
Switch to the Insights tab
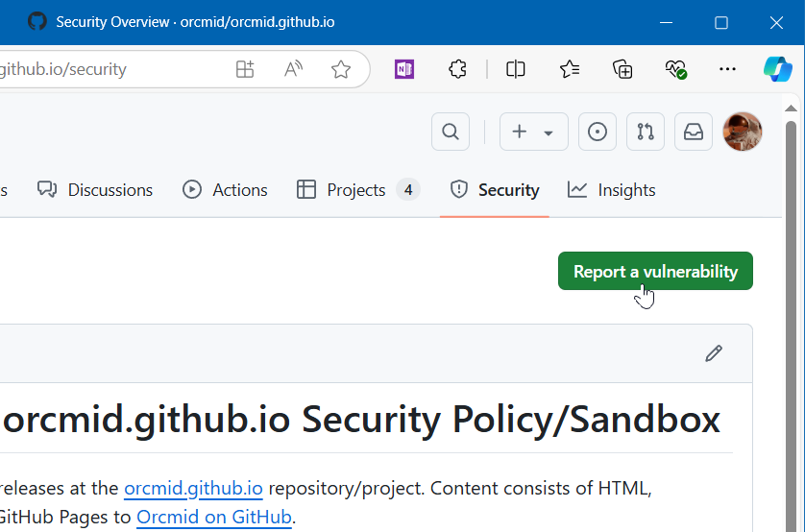pos(612,190)
